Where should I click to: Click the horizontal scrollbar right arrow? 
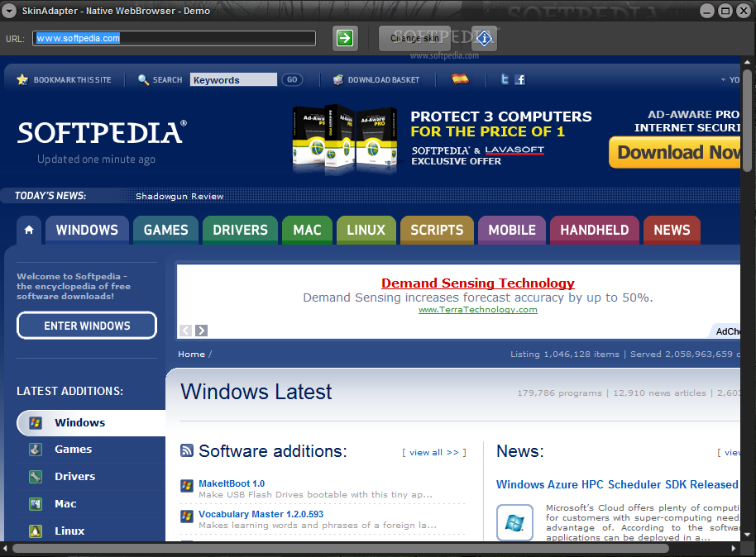(734, 549)
